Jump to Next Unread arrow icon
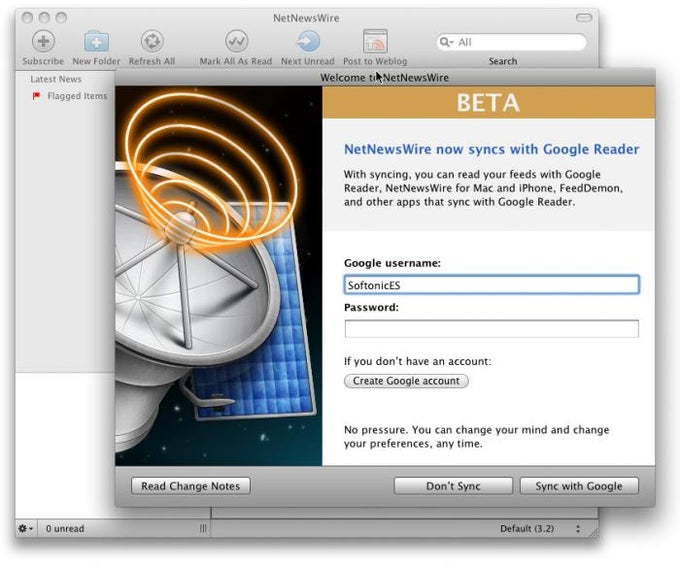Image resolution: width=680 pixels, height=568 pixels. click(x=308, y=41)
